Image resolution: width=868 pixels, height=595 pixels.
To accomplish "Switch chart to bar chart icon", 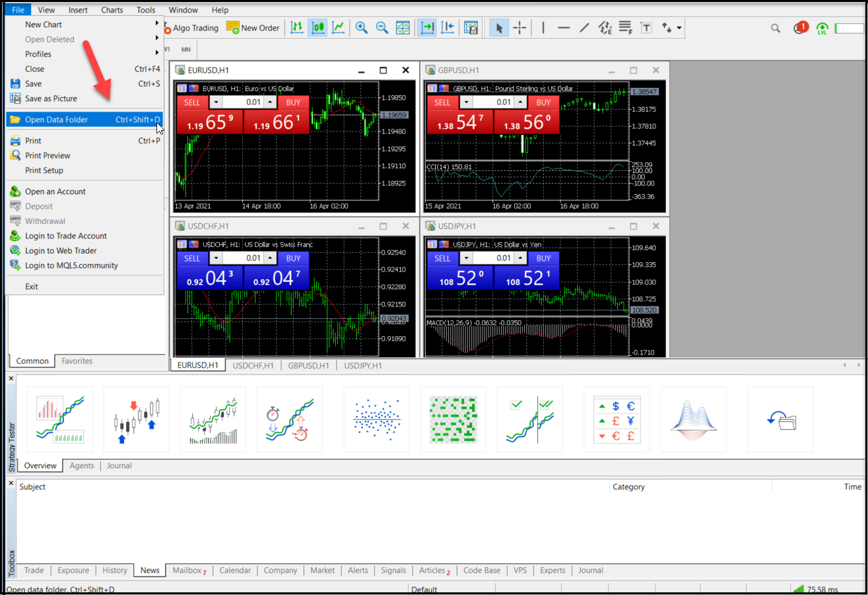I will 297,28.
